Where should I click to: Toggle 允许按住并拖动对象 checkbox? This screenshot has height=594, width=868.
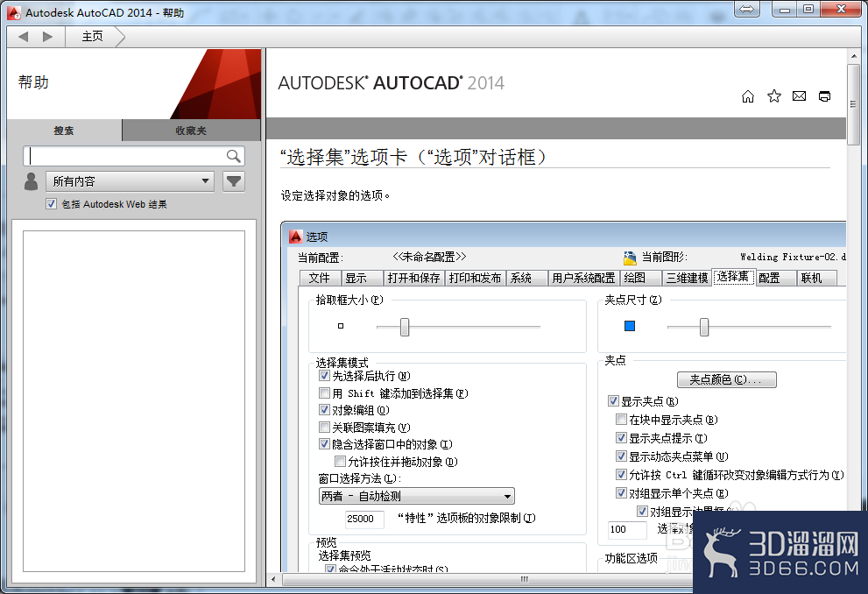tap(341, 461)
